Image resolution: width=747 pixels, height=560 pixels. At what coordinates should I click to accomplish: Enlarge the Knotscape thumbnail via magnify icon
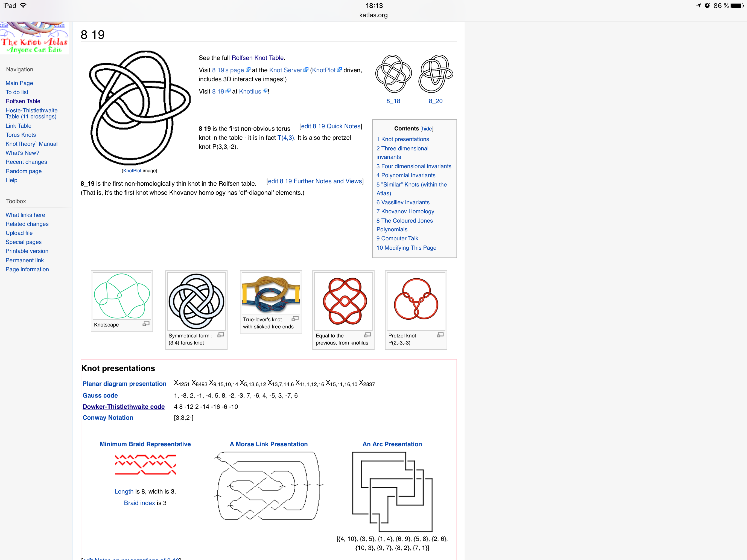coord(146,323)
